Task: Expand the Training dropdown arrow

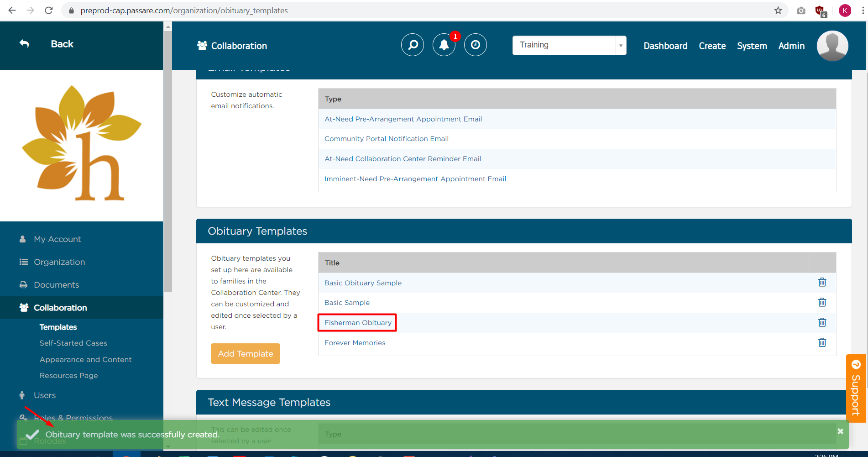Action: coord(621,46)
